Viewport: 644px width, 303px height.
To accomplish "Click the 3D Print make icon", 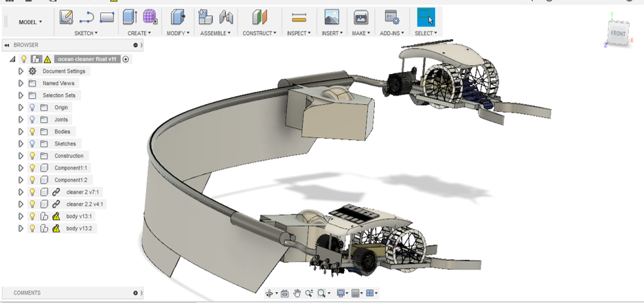I will 361,17.
